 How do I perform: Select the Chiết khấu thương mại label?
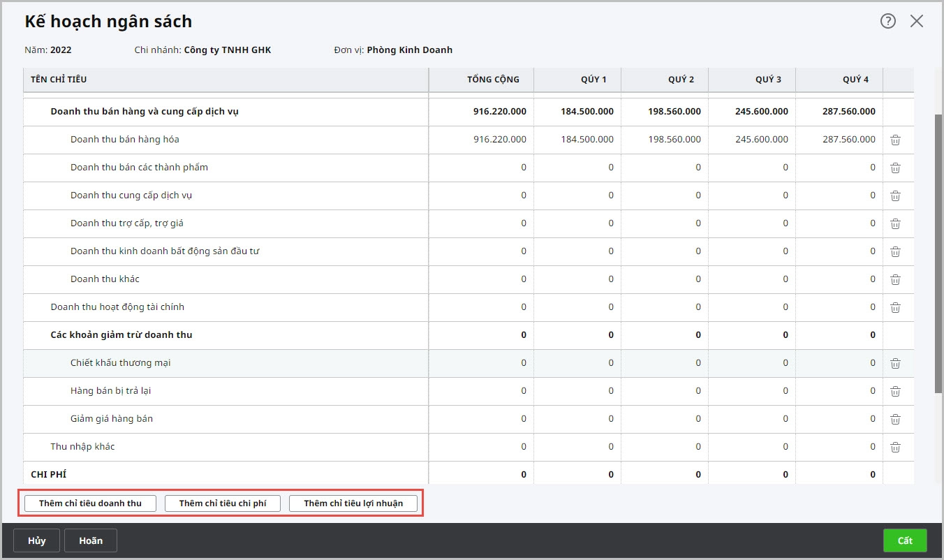pyautogui.click(x=121, y=363)
